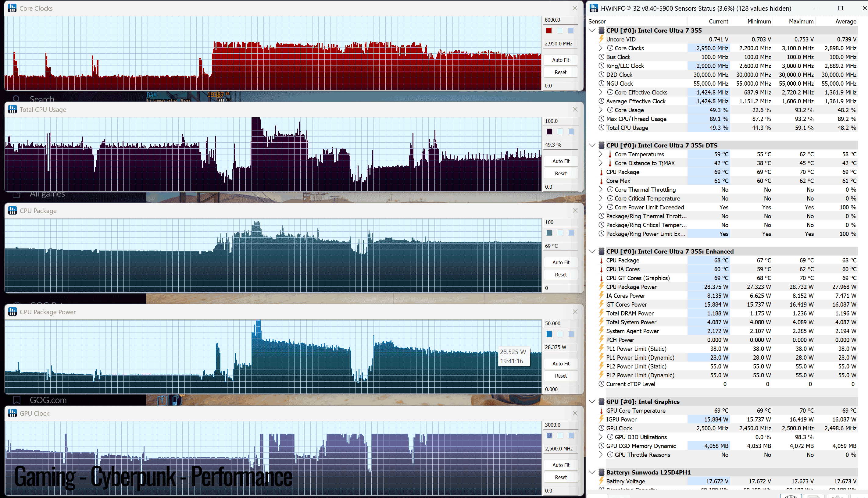Select the lightning icon beside IA Cores Power
Viewport: 868px width, 498px height.
tap(601, 296)
